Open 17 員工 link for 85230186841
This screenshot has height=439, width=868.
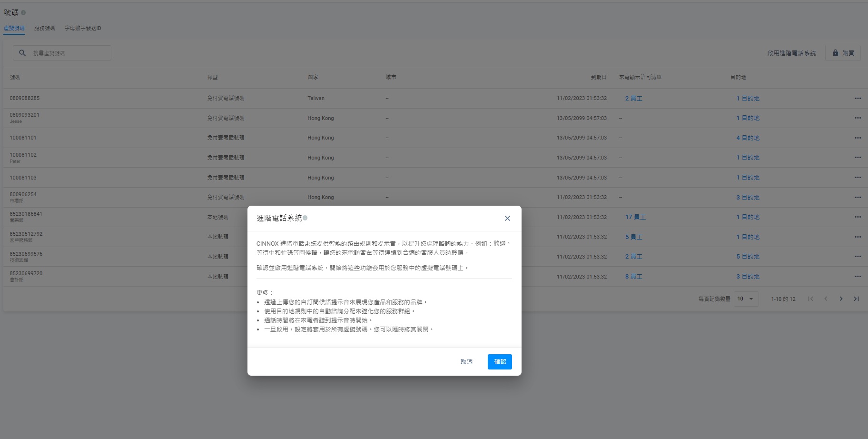pyautogui.click(x=635, y=217)
